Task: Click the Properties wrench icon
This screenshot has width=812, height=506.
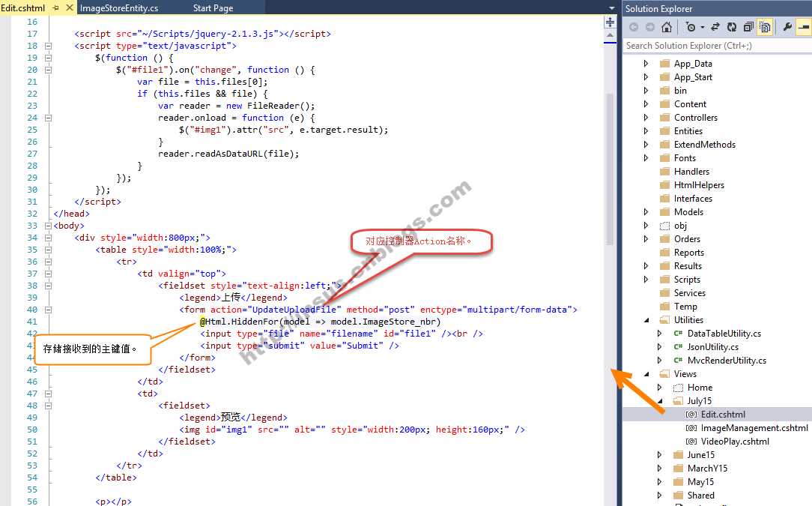Action: pyautogui.click(x=787, y=27)
